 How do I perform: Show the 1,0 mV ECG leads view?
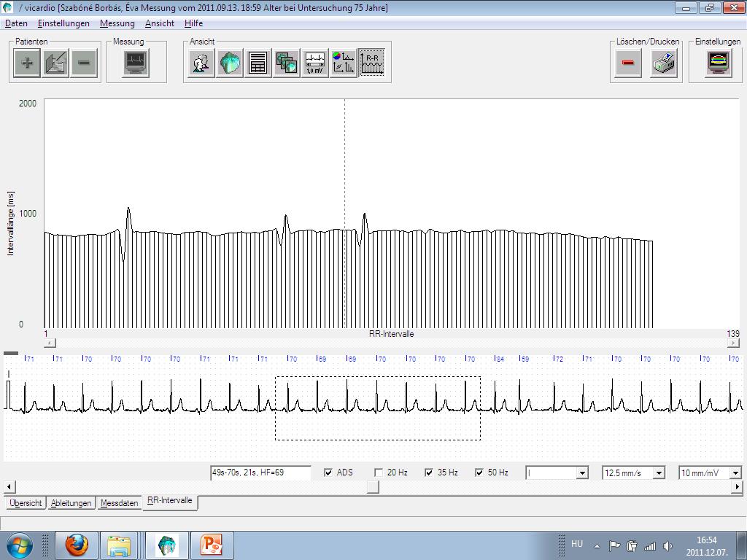click(315, 63)
